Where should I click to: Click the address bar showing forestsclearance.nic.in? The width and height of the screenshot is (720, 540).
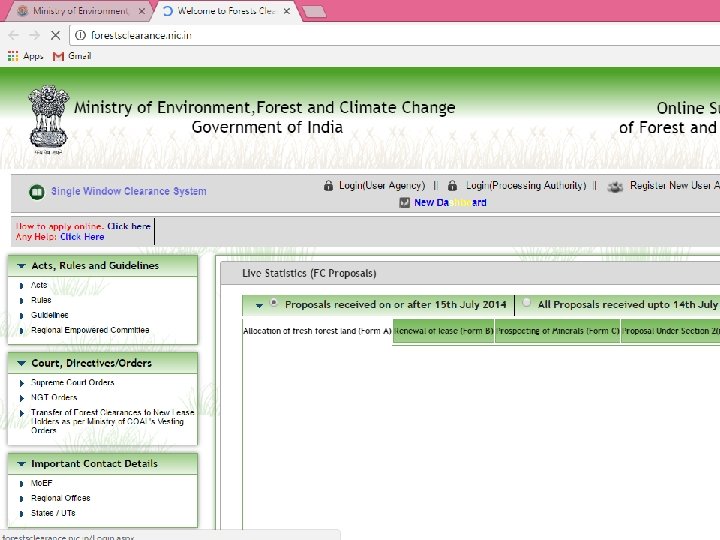point(395,35)
